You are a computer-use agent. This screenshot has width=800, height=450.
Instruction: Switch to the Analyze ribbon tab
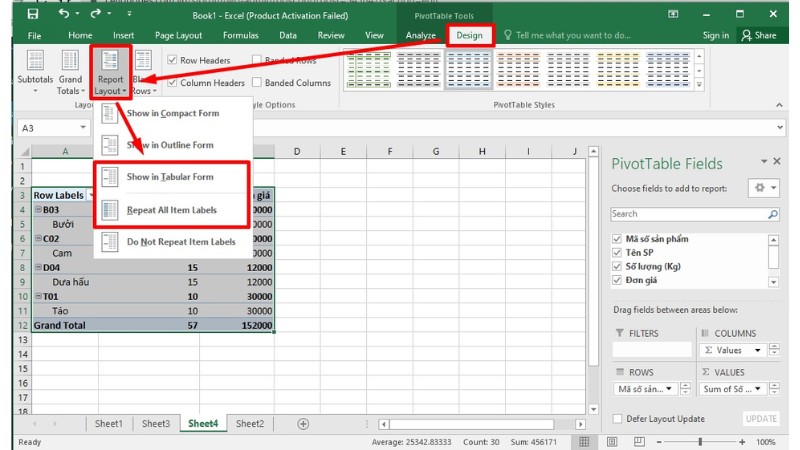pyautogui.click(x=421, y=36)
